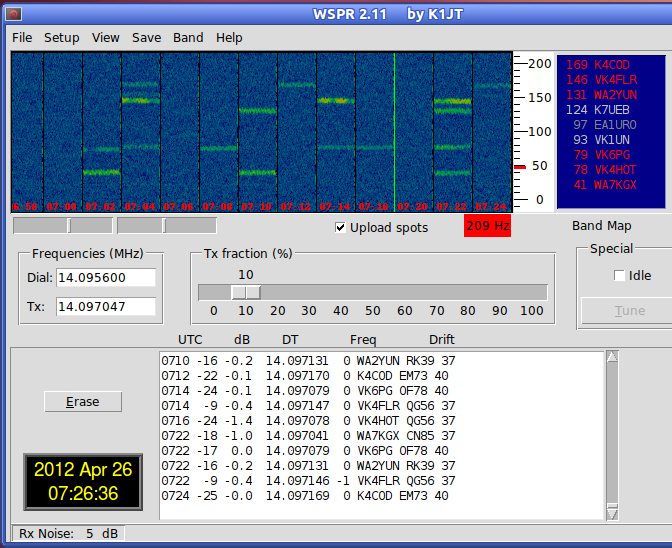Open the Band menu
This screenshot has width=672, height=548.
click(188, 38)
